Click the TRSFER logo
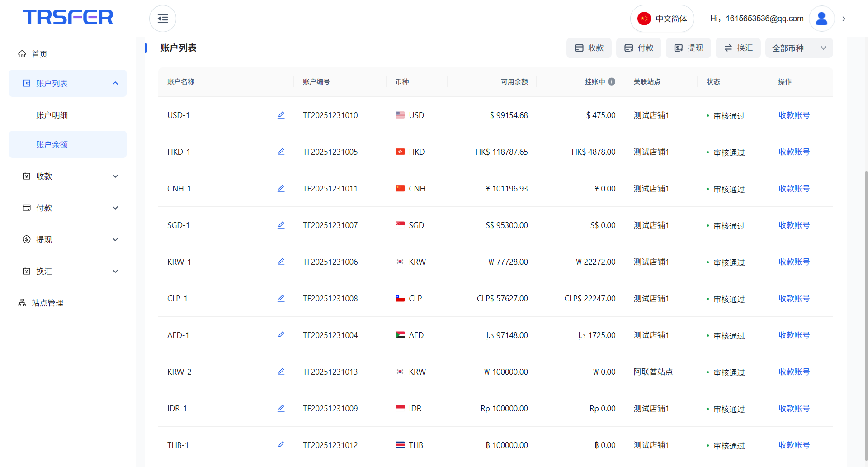Image resolution: width=868 pixels, height=467 pixels. pos(68,17)
